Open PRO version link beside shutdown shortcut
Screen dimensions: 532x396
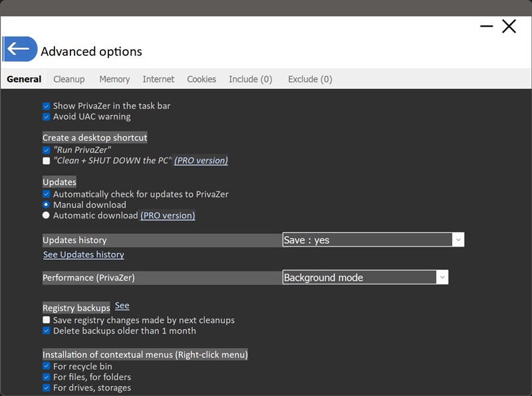201,160
